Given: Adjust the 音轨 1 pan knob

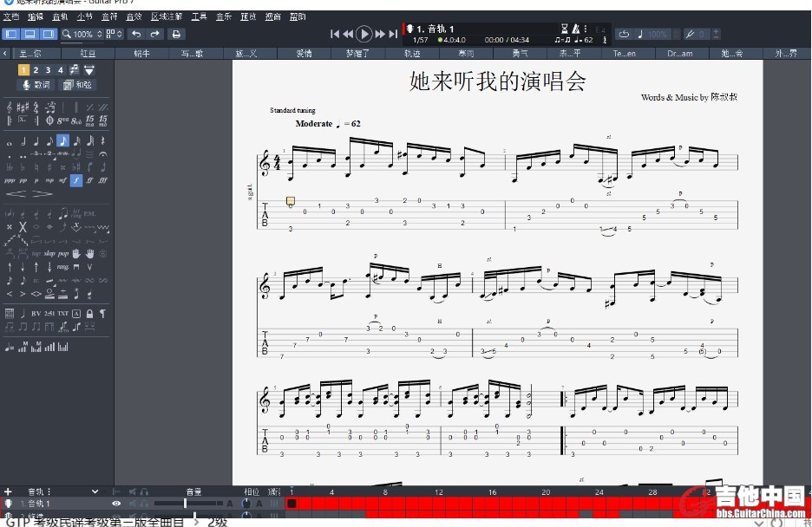Looking at the screenshot, I should pyautogui.click(x=246, y=504).
